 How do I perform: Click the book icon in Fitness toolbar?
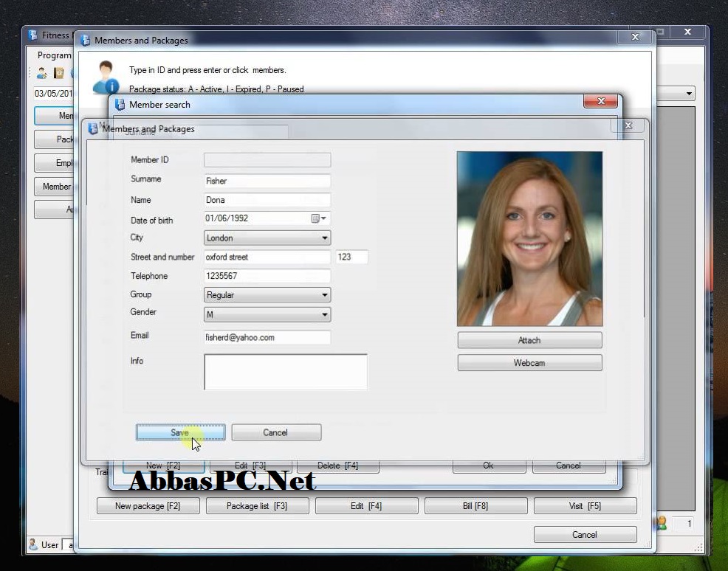pyautogui.click(x=59, y=73)
